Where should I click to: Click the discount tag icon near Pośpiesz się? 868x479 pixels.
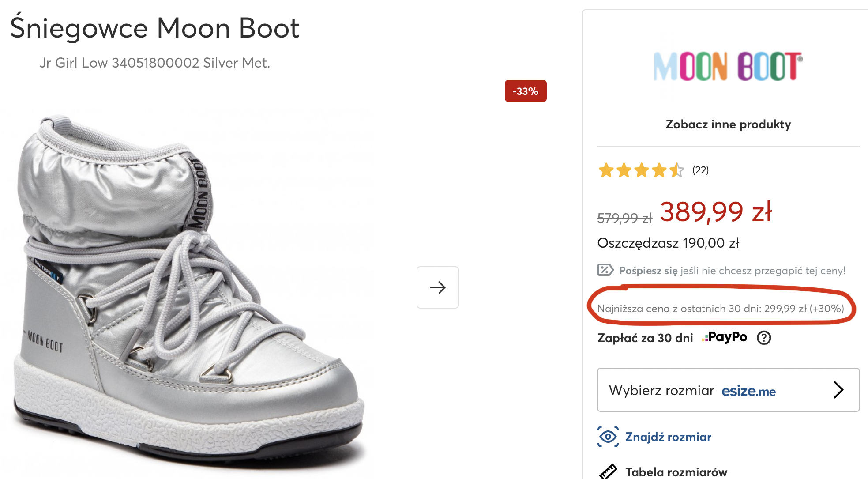pyautogui.click(x=605, y=270)
